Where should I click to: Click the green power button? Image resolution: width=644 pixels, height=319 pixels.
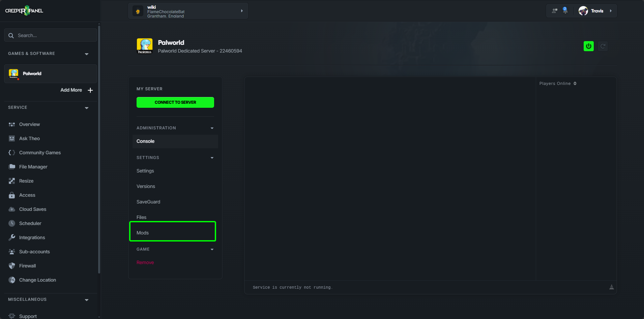(589, 46)
